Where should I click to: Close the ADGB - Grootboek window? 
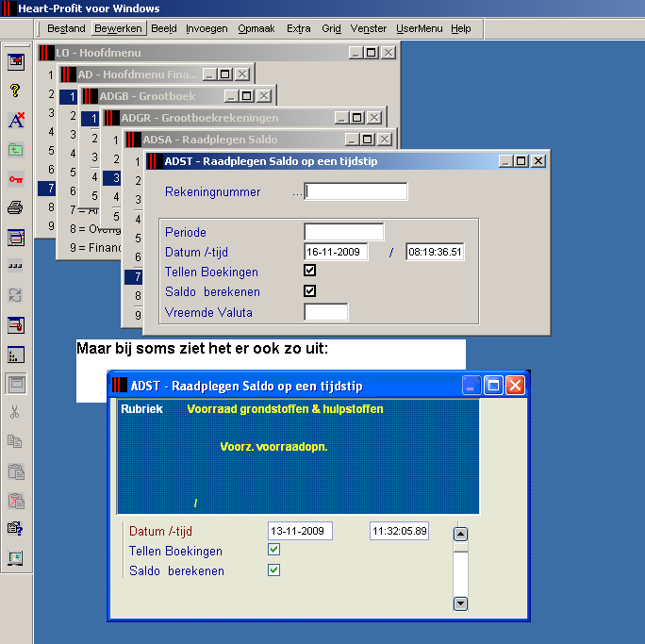[264, 96]
